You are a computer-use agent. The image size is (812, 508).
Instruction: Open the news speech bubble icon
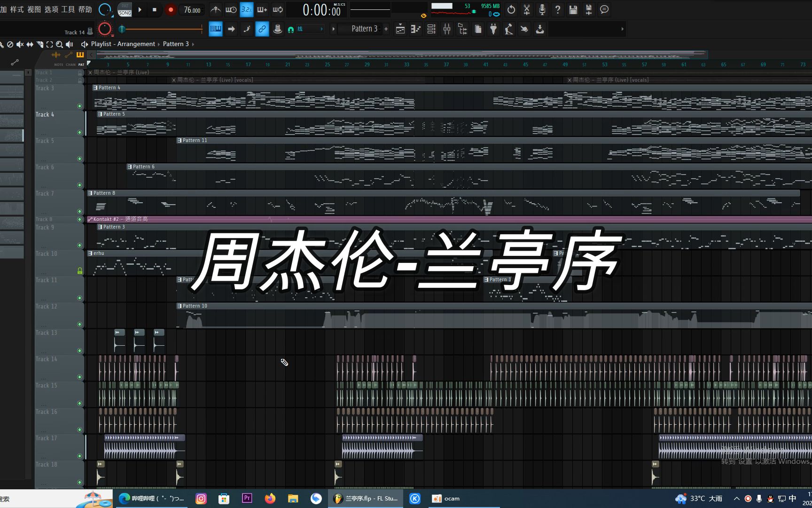click(x=604, y=9)
